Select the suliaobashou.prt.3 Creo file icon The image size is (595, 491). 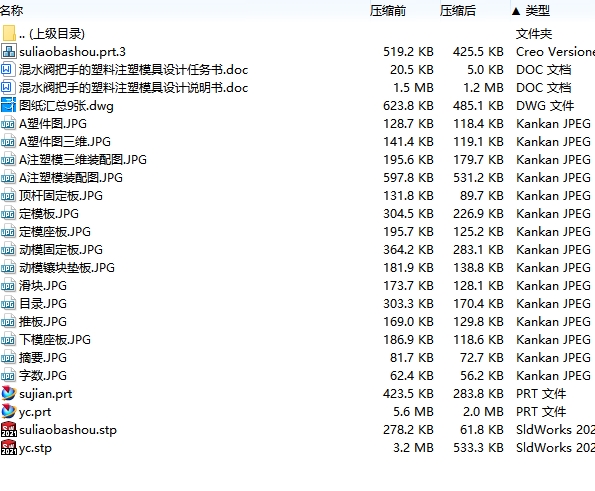(x=9, y=51)
